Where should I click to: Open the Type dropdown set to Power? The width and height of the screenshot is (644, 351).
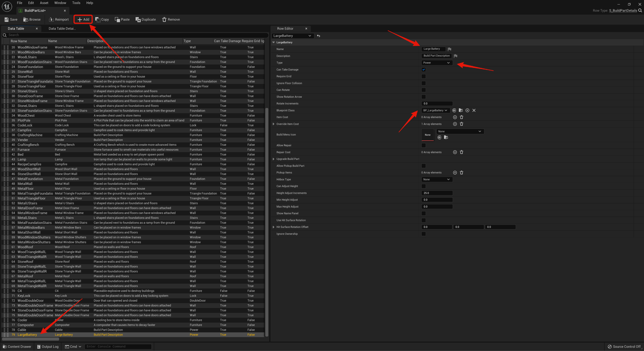pos(437,63)
